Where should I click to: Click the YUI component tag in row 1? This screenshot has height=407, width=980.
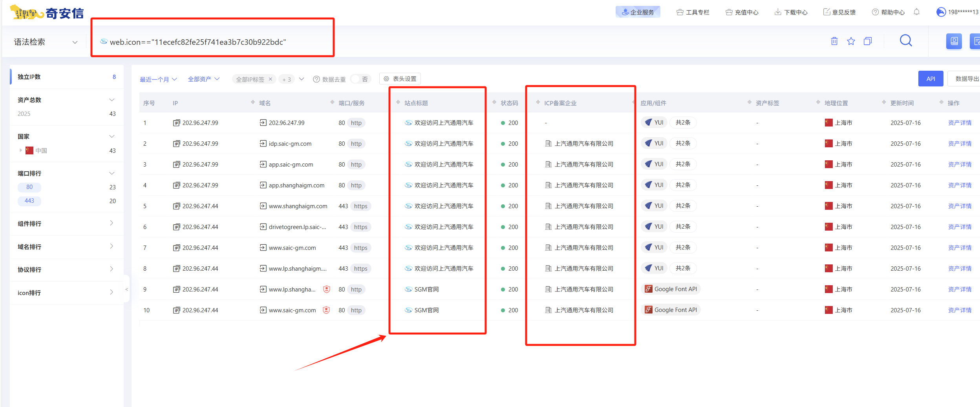654,123
